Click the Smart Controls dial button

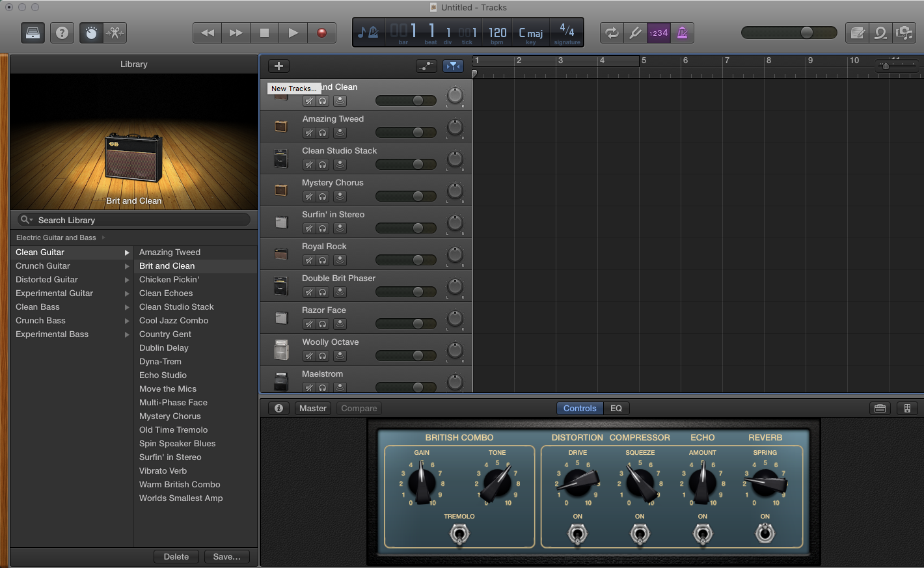point(91,33)
